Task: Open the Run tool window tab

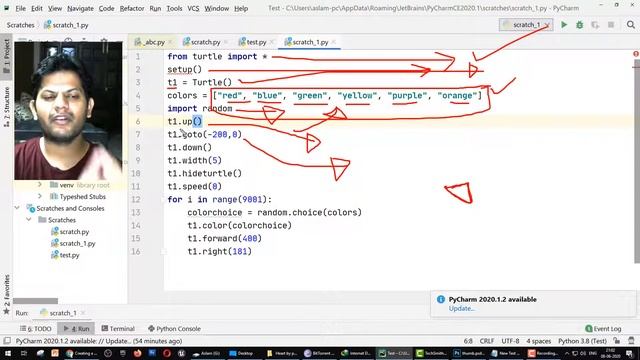Action: click(x=76, y=329)
